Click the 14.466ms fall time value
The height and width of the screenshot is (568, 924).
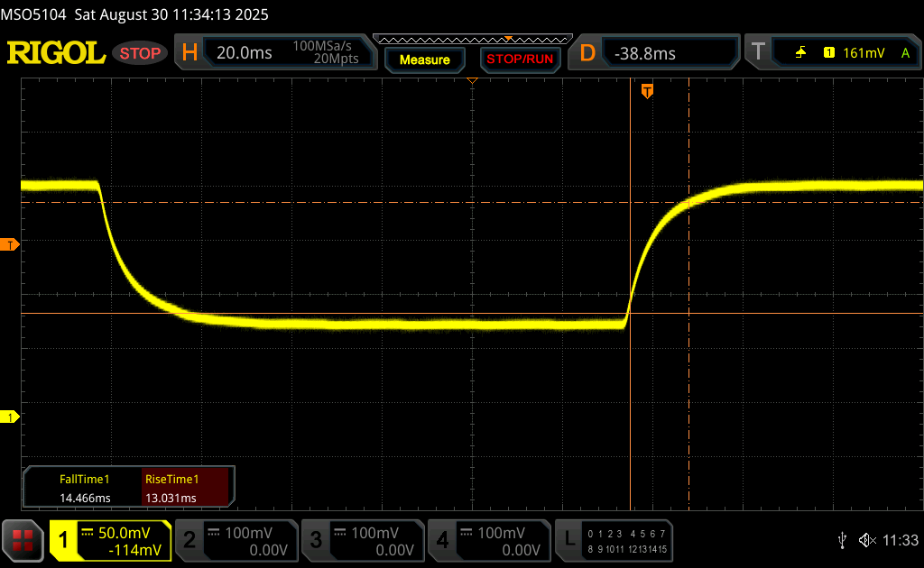click(85, 498)
